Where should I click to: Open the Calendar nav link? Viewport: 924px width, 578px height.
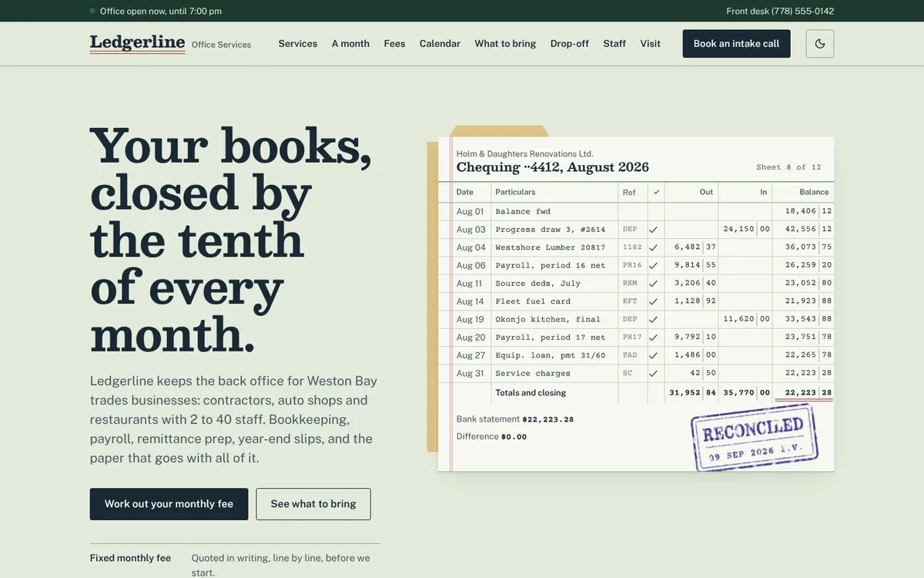(440, 44)
